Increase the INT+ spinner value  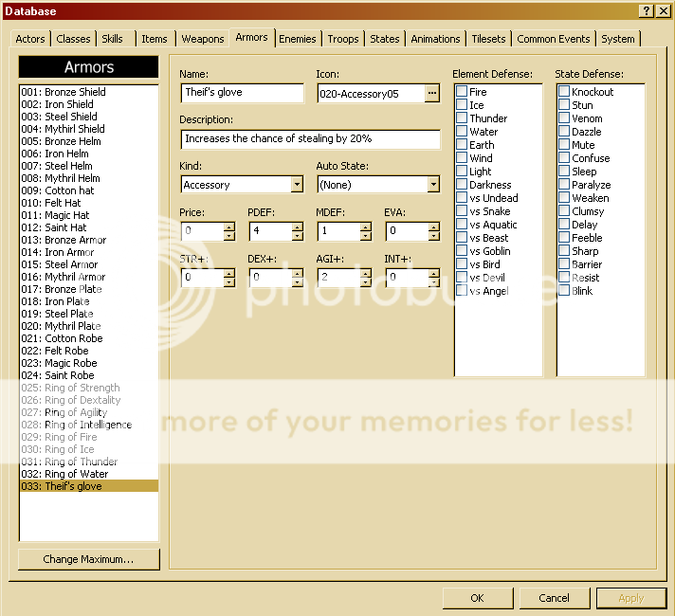pyautogui.click(x=433, y=273)
